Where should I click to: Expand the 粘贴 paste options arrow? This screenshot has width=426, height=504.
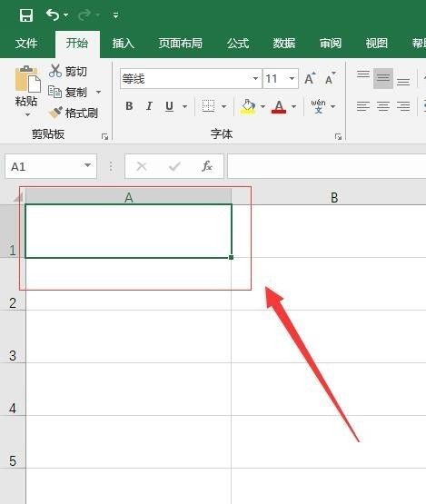(27, 114)
